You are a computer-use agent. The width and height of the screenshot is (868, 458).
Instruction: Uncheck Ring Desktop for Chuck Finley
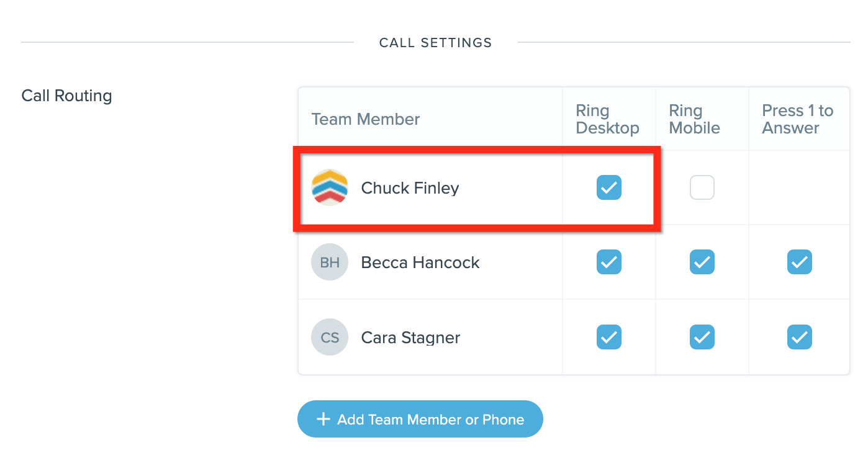point(609,187)
